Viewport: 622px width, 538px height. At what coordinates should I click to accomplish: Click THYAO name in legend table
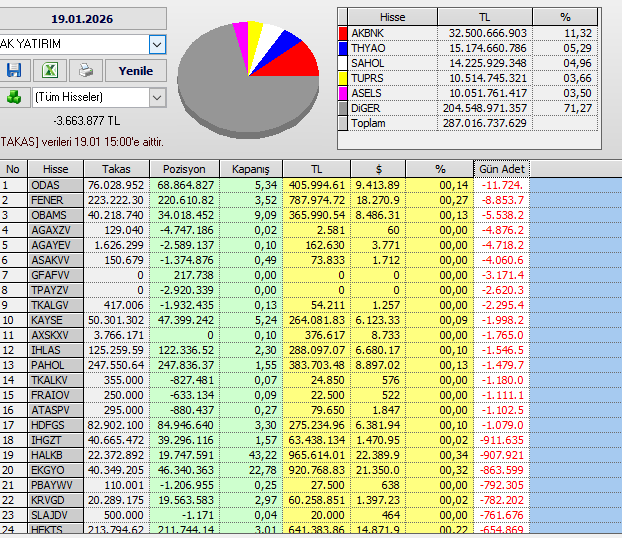tap(368, 48)
